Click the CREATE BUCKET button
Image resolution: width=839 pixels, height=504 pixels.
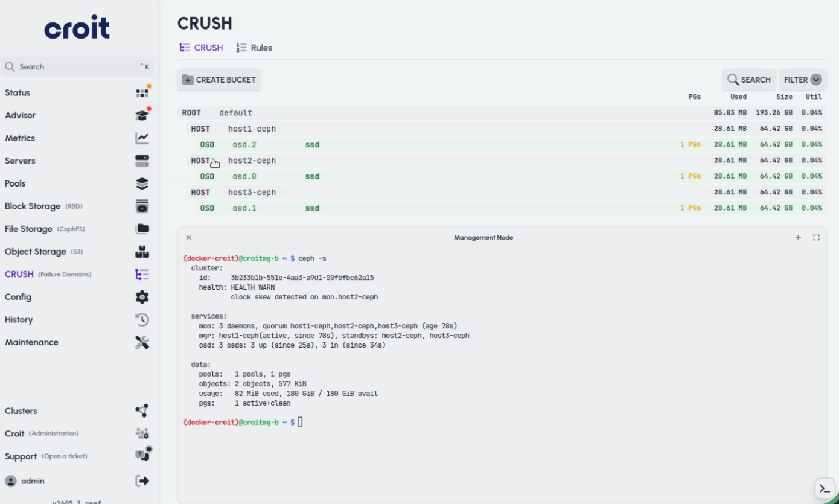coord(219,80)
